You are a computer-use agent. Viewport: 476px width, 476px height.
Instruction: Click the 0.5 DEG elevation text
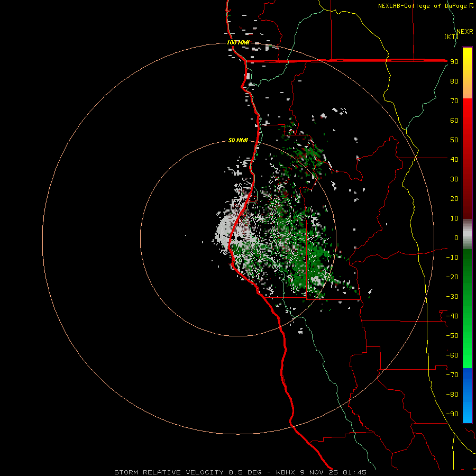pyautogui.click(x=245, y=472)
